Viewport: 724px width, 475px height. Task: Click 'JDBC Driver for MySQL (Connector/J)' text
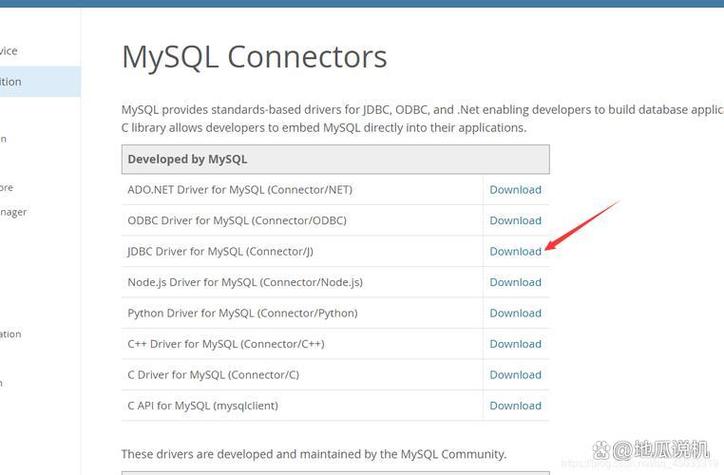click(x=220, y=252)
